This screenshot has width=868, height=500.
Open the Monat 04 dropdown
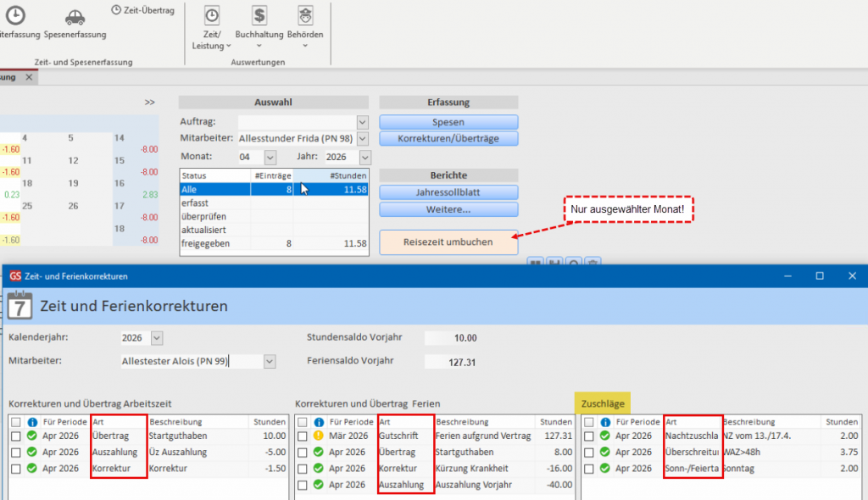click(x=270, y=158)
